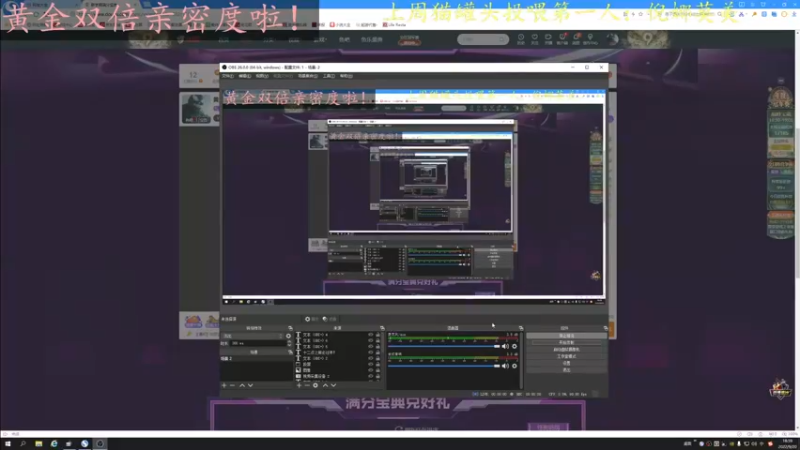The height and width of the screenshot is (450, 800).
Task: Move source up in the Sources panel
Action: (326, 385)
